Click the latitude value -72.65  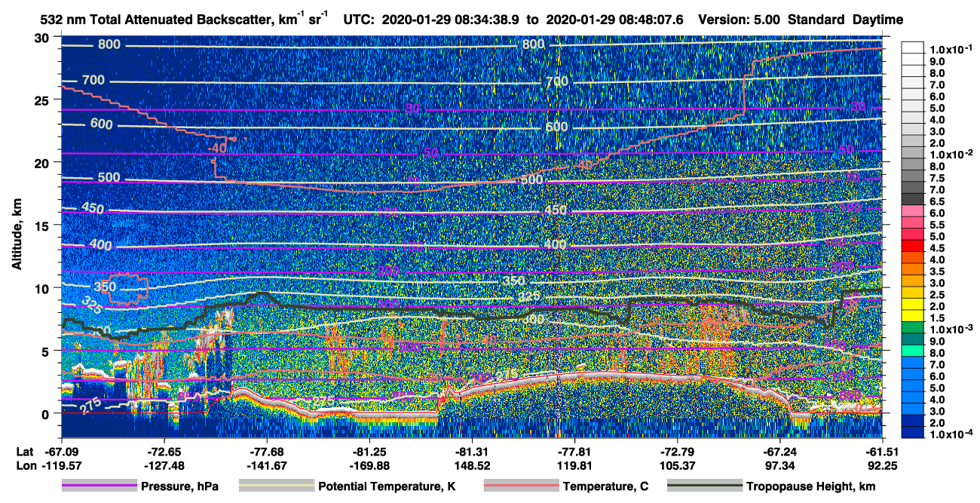pyautogui.click(x=164, y=452)
